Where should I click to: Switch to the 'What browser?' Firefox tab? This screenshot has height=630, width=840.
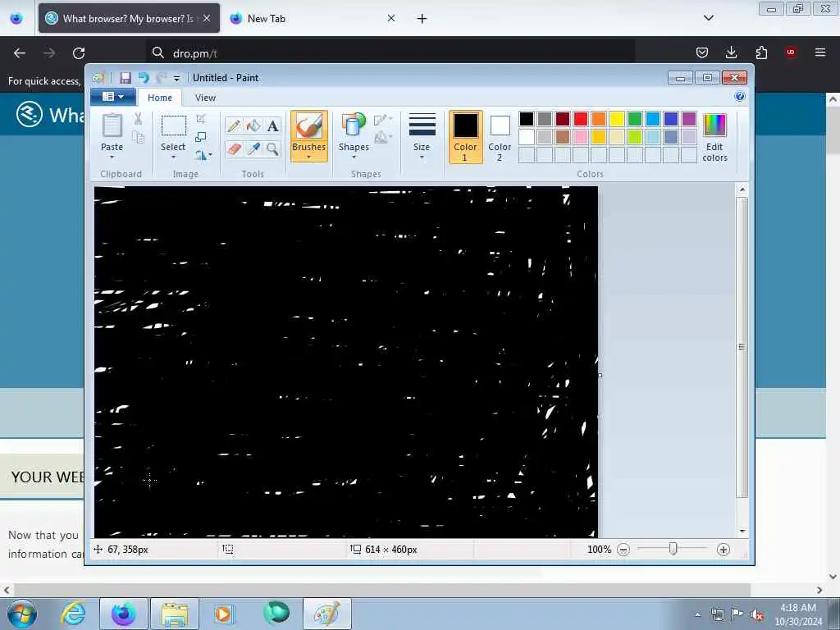click(x=129, y=18)
